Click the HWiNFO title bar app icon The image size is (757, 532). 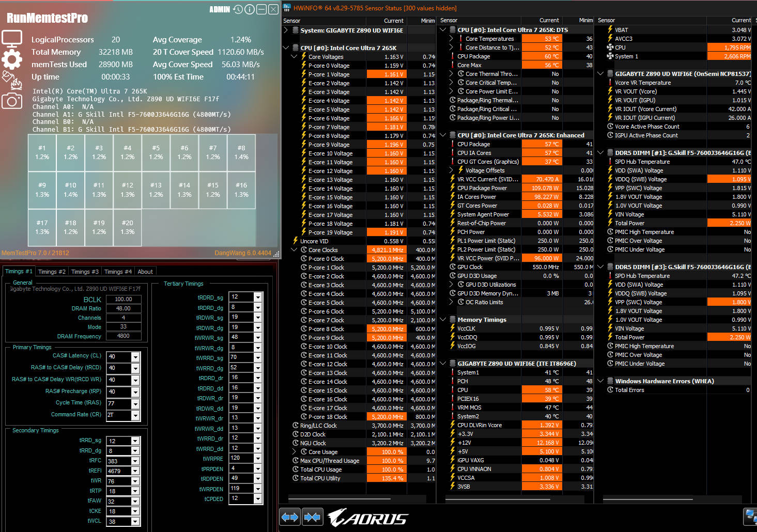(x=287, y=8)
